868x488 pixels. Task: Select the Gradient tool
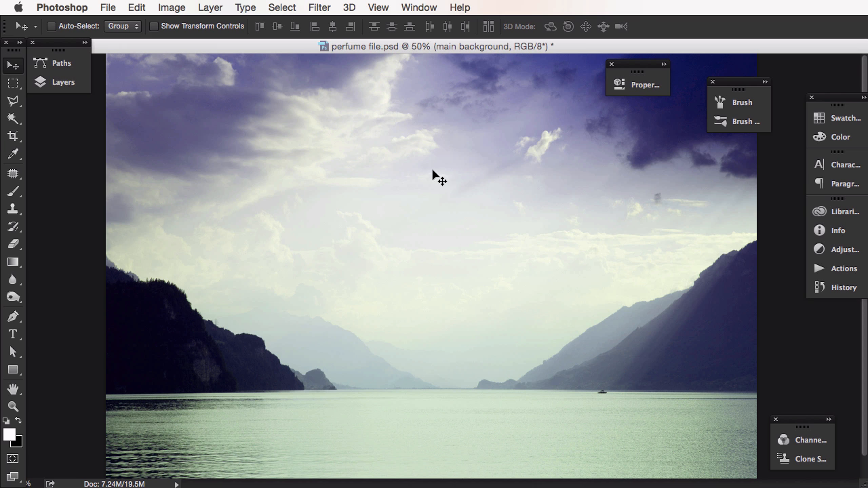13,262
